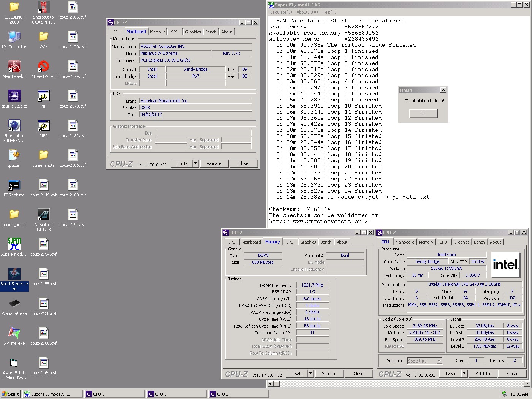This screenshot has width=532, height=399.
Task: Open cpuz-2158.cvf file icon
Action: [x=43, y=304]
